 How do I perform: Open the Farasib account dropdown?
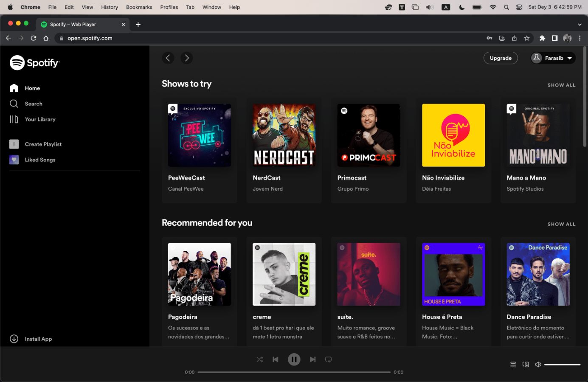click(553, 58)
